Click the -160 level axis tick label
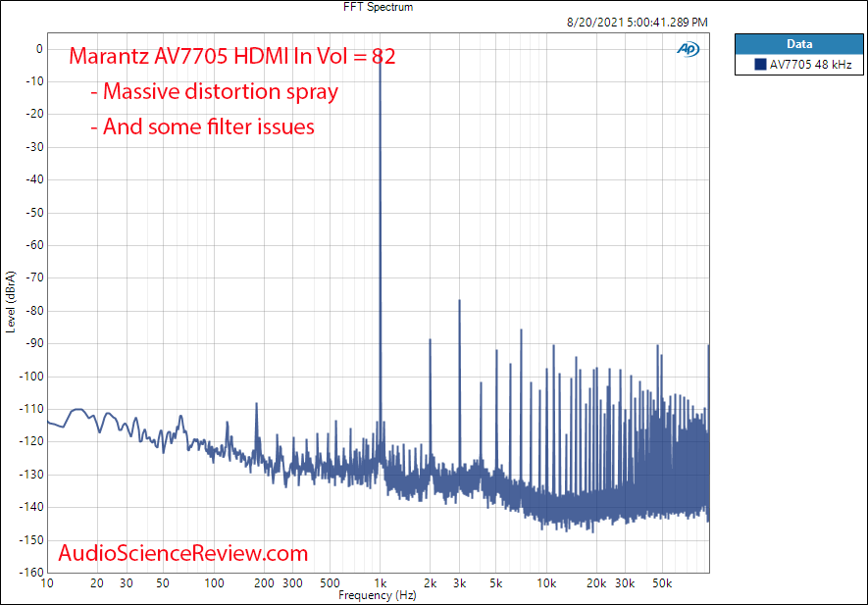 tap(31, 573)
